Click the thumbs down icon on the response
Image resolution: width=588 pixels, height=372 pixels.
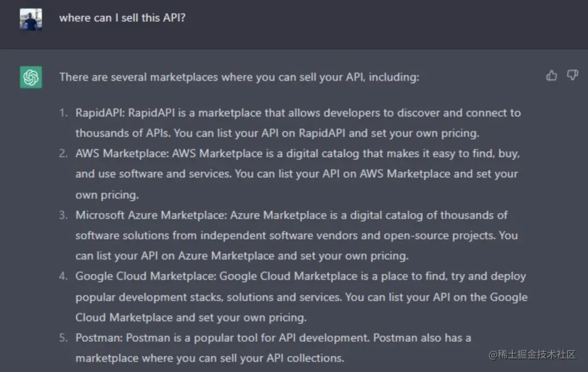tap(572, 75)
